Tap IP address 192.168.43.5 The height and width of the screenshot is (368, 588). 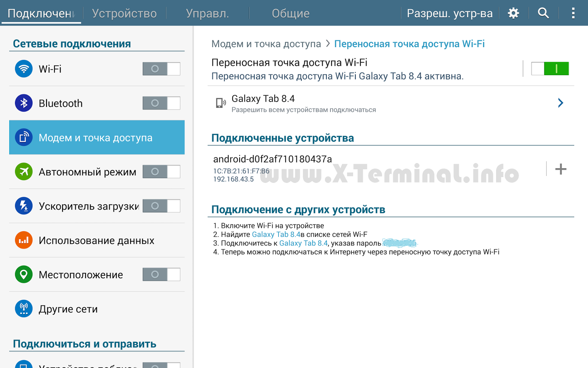point(233,179)
